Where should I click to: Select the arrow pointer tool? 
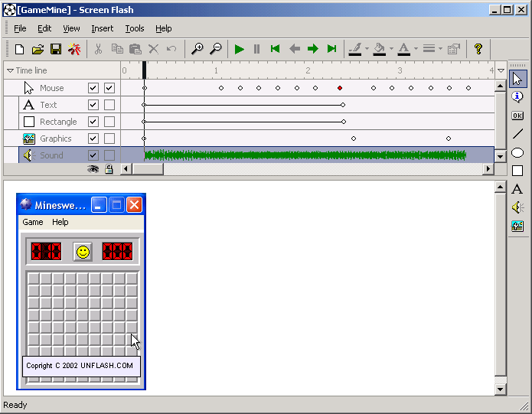coord(517,79)
